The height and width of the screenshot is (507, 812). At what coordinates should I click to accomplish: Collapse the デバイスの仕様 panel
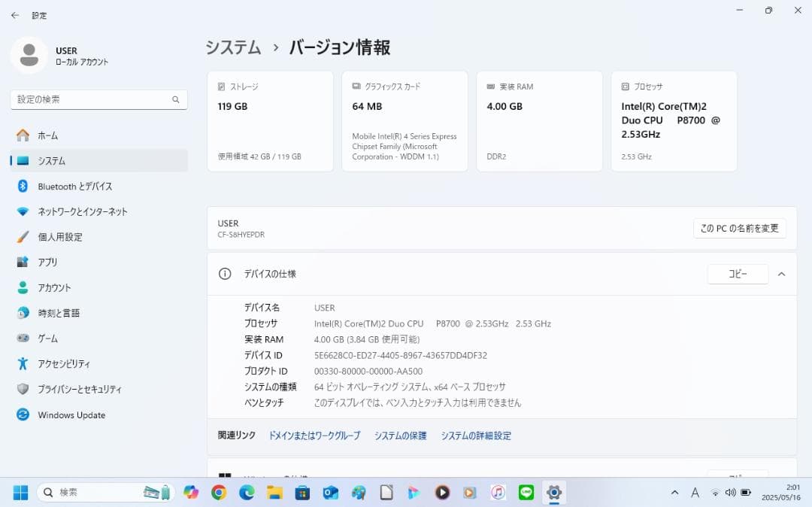[x=781, y=274]
